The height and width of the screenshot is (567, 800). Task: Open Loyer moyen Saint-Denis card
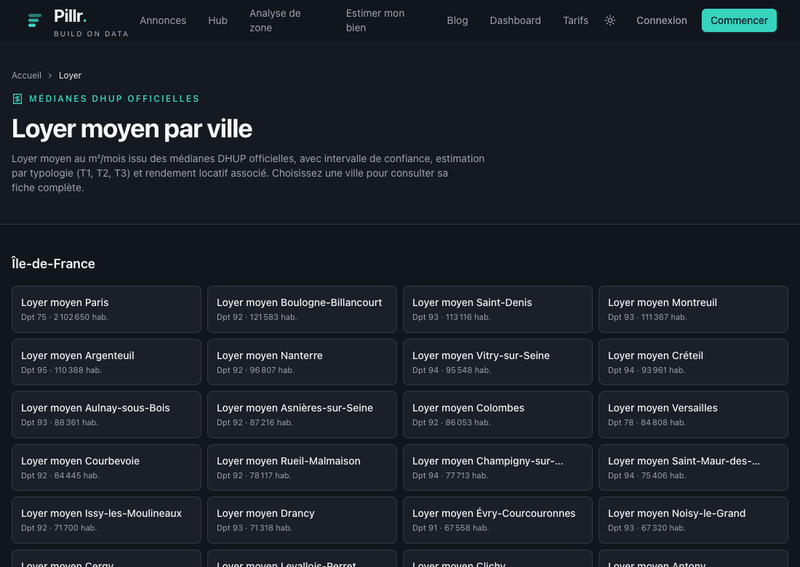point(497,309)
